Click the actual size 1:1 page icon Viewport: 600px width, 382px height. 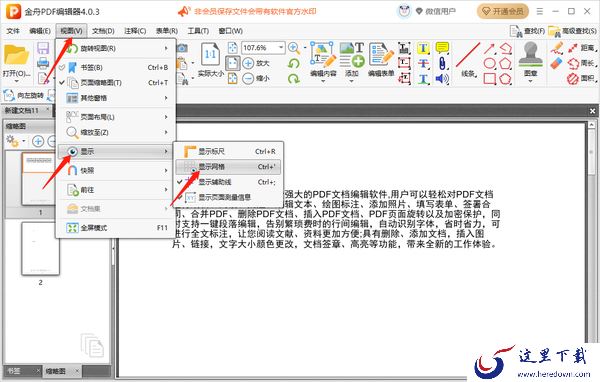pos(210,54)
